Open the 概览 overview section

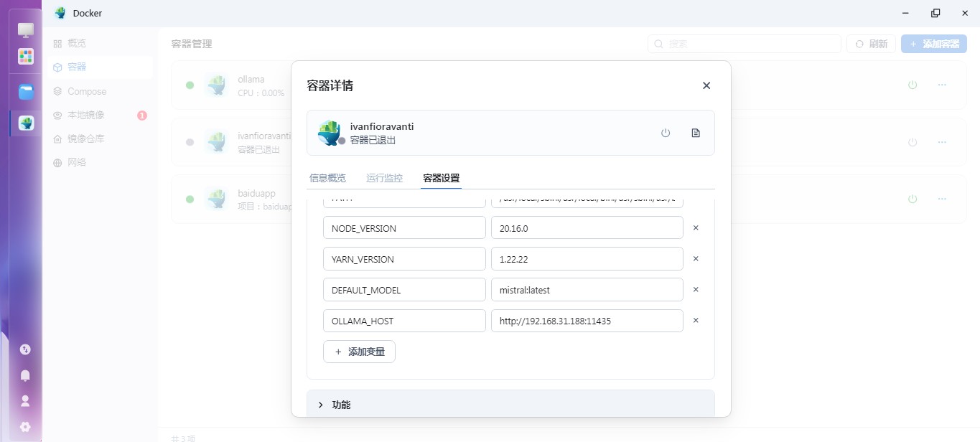(x=101, y=43)
